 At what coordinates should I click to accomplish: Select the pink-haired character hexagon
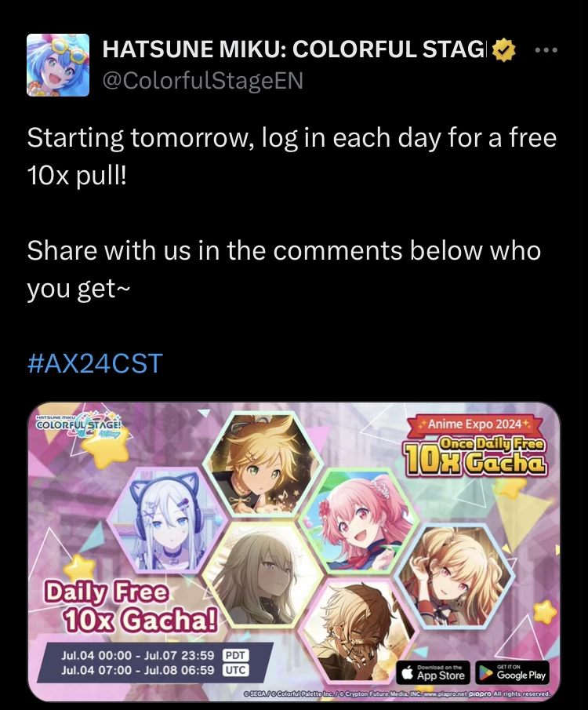click(x=356, y=521)
